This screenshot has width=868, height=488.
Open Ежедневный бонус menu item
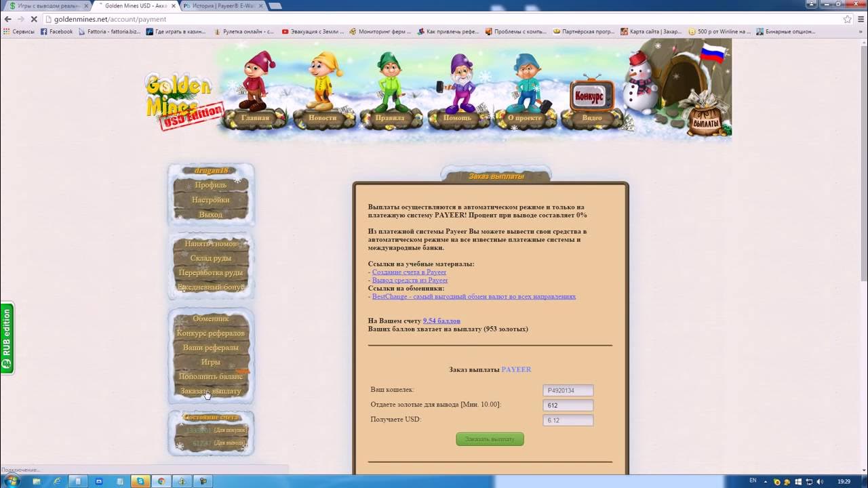[211, 287]
